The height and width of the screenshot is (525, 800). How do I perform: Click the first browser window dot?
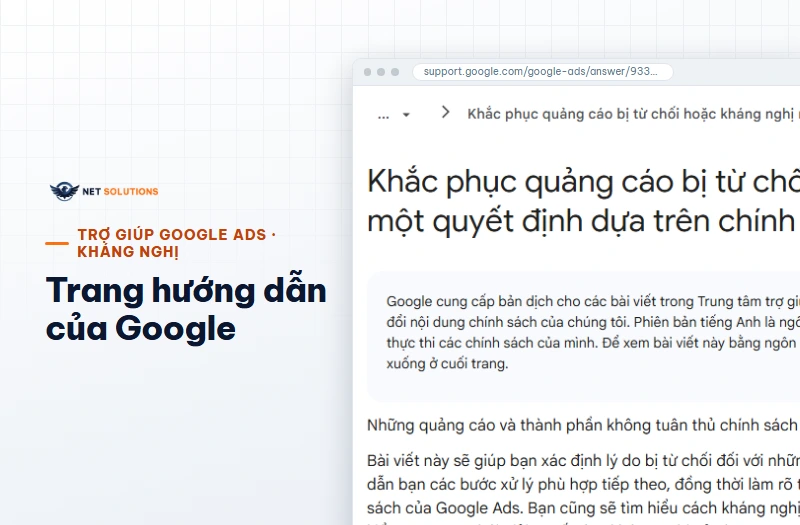point(367,72)
